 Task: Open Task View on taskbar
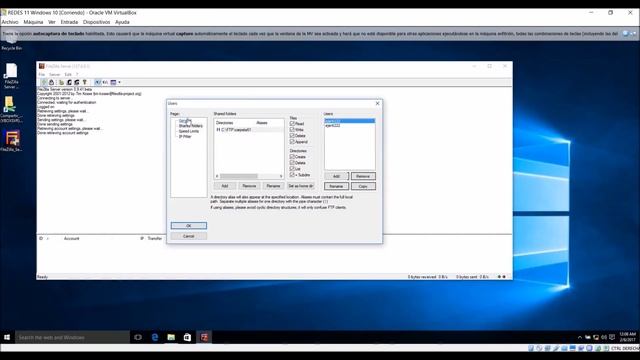click(x=138, y=337)
